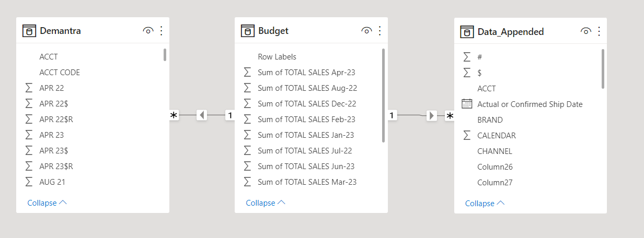Click many-side asterisk marker near Data_Appended

449,116
